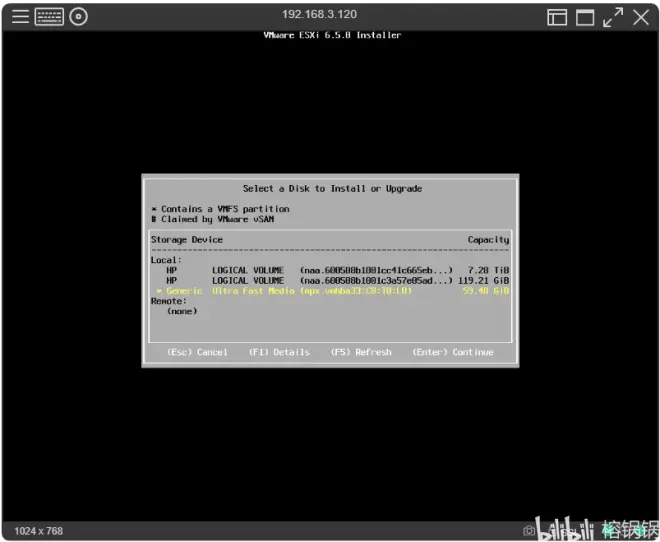
Task: Take a screenshot with the camera icon
Action: (529, 531)
